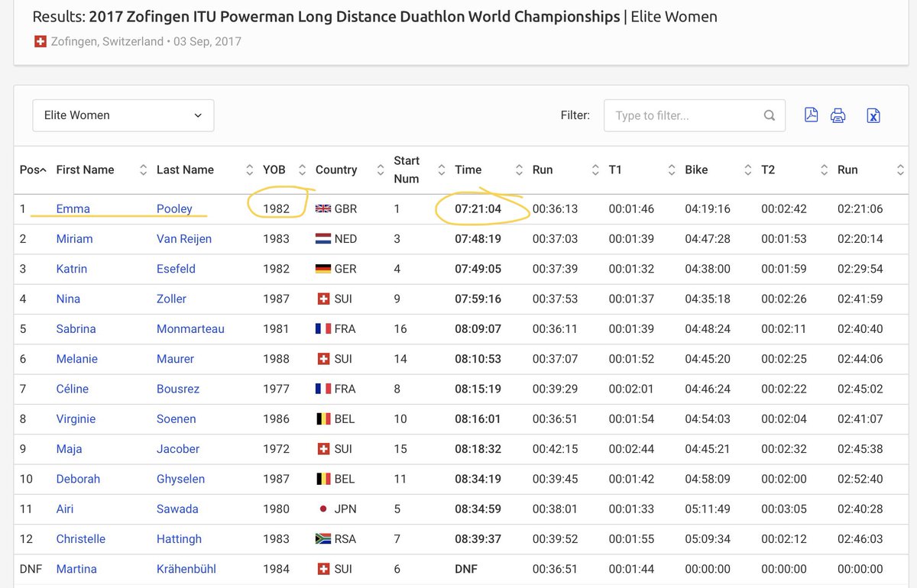Select the 'Zofingen, Switzerland' location text
The width and height of the screenshot is (917, 588).
(107, 41)
